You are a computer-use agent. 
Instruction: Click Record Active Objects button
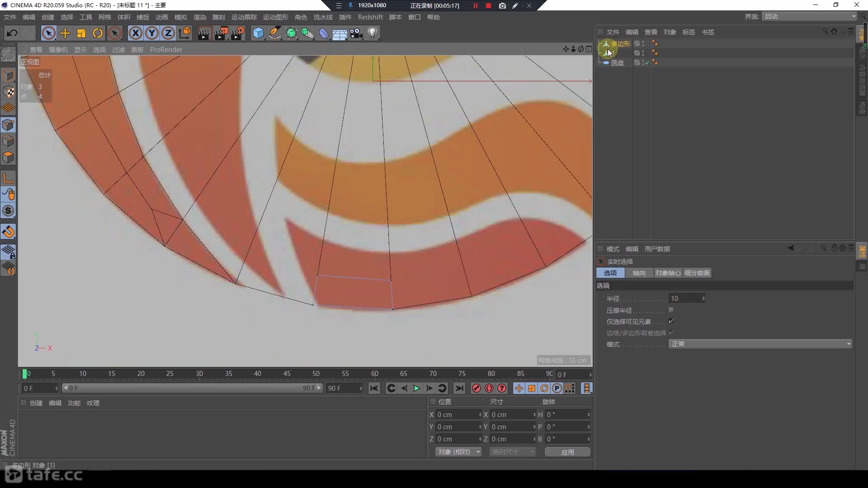(476, 388)
